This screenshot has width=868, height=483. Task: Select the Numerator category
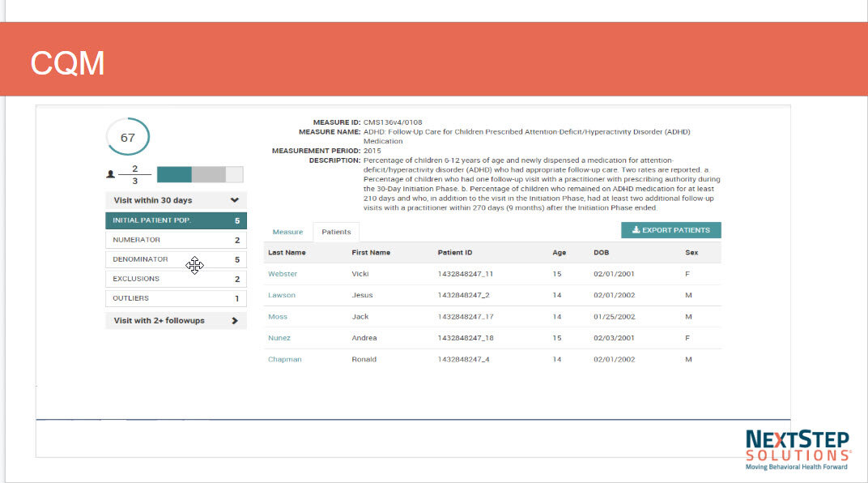[176, 240]
